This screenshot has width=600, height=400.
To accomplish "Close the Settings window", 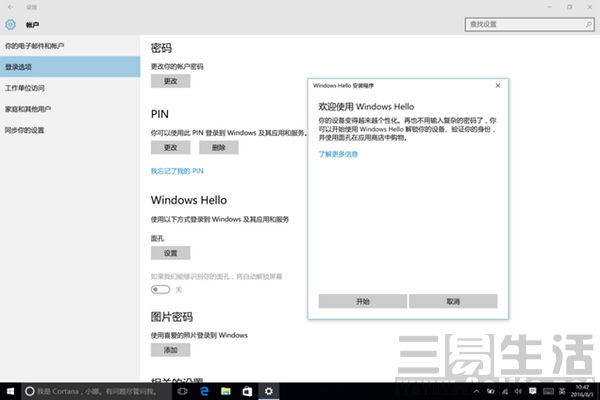I will (590, 7).
